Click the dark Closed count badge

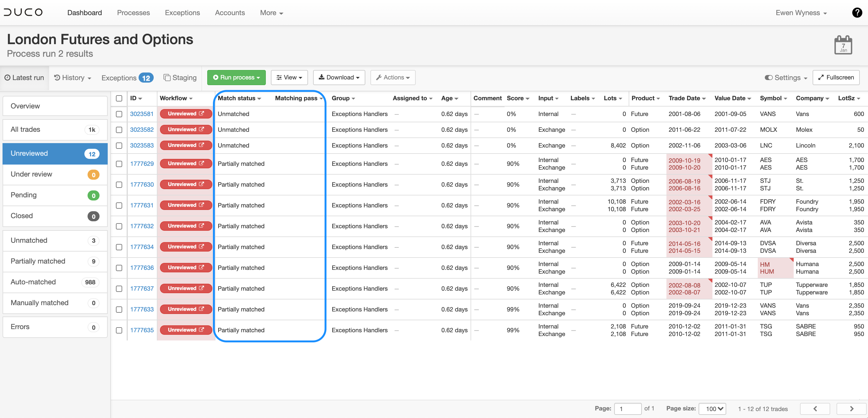tap(94, 217)
